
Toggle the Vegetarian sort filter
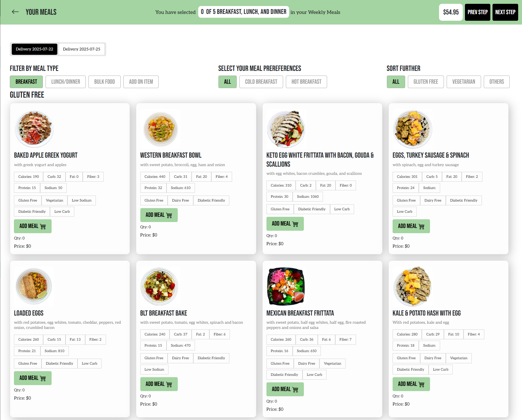pos(463,82)
